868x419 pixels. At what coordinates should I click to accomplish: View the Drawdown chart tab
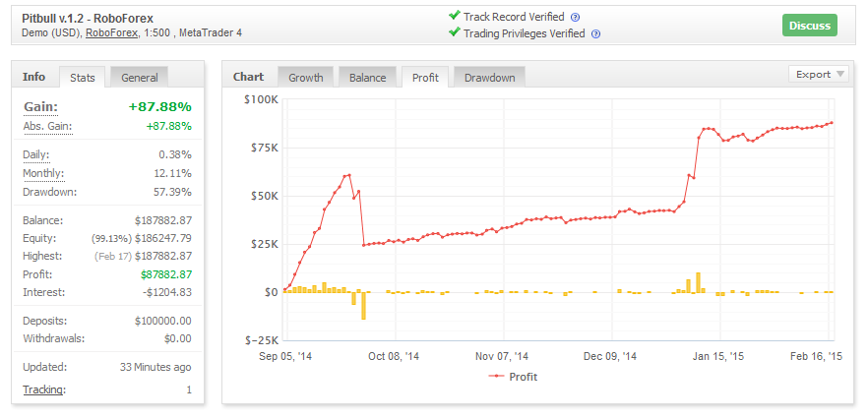tap(489, 77)
